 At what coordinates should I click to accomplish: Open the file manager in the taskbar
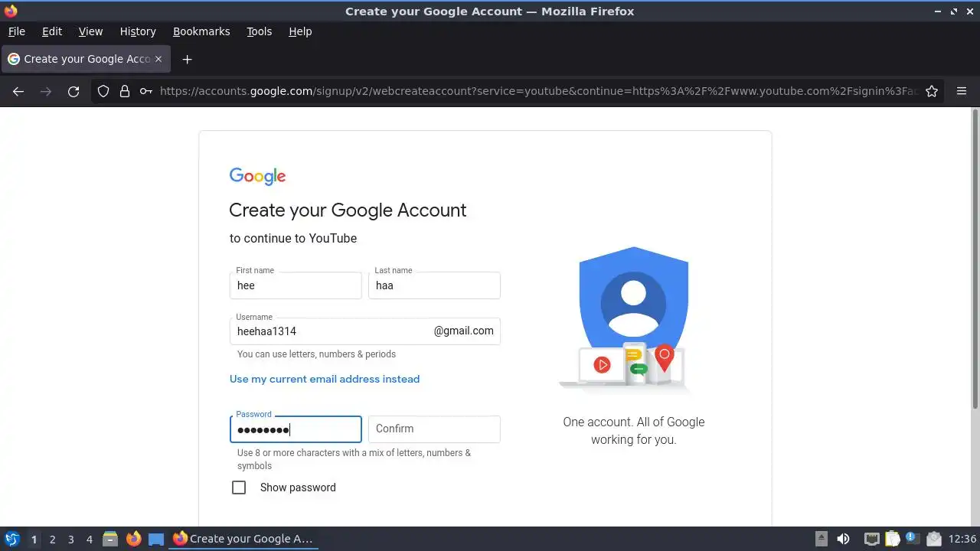point(110,539)
